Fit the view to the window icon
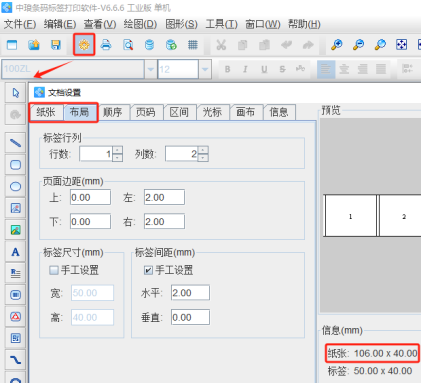The height and width of the screenshot is (384, 421). click(402, 44)
